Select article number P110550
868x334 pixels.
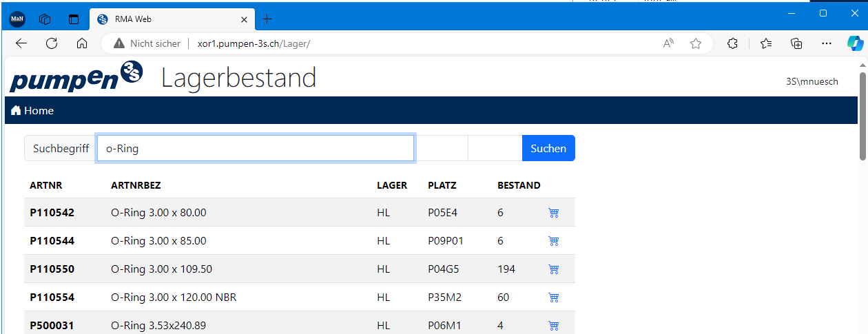pos(52,269)
